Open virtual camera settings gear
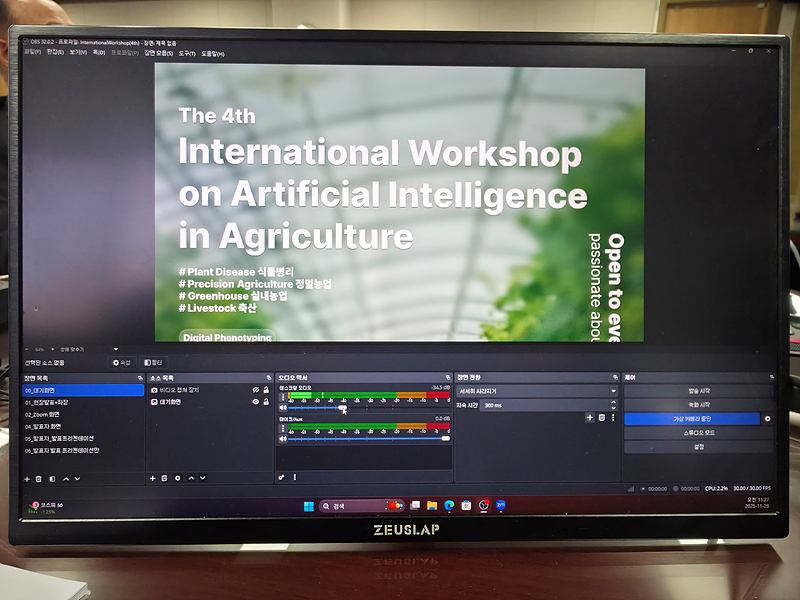The height and width of the screenshot is (600, 800). (767, 418)
